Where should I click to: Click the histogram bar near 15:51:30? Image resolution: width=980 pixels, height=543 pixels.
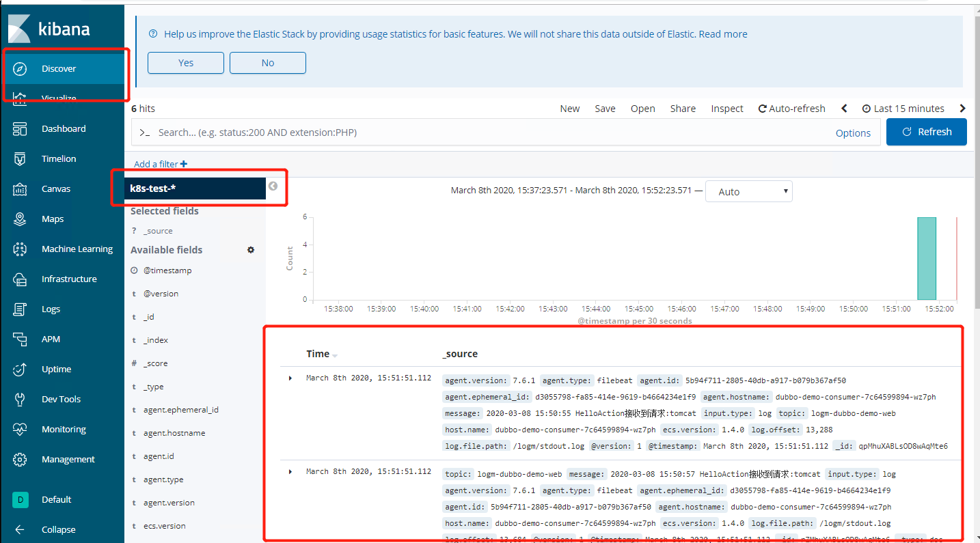[x=927, y=258]
